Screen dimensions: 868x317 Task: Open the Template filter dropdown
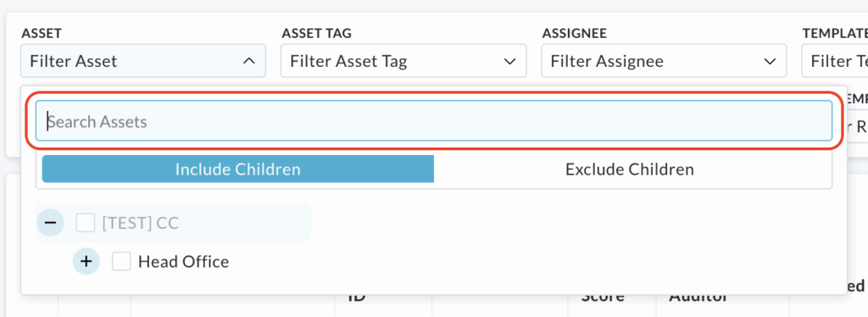[835, 61]
